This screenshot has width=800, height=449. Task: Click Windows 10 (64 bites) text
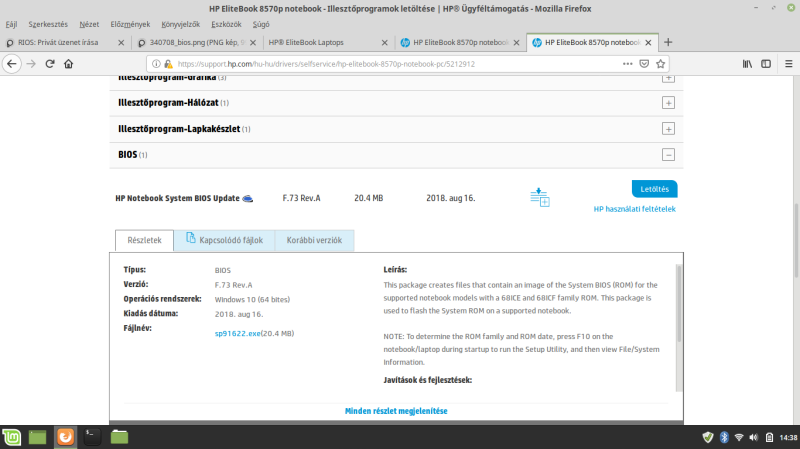252,300
